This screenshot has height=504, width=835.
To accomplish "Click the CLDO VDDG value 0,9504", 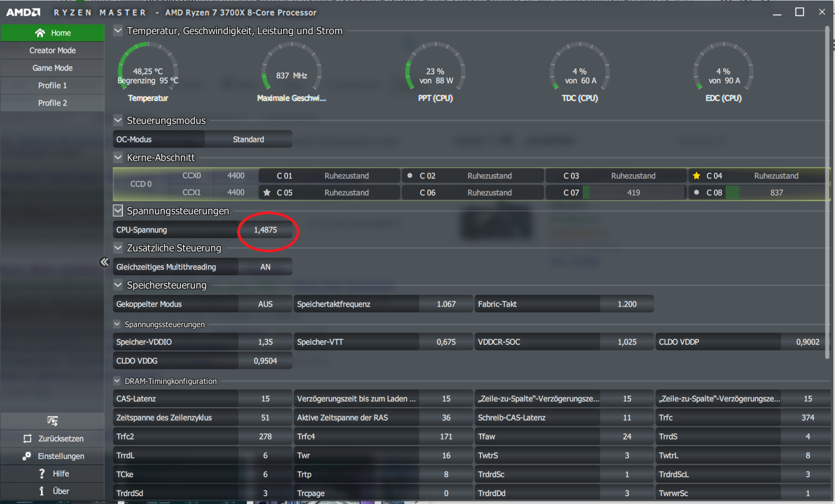I will (265, 361).
